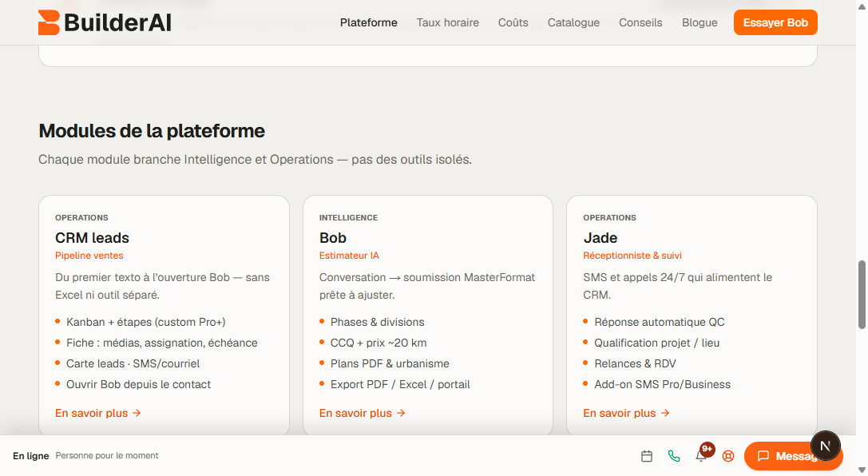Click En savoir plus under CRM leads
868x476 pixels.
click(x=98, y=413)
